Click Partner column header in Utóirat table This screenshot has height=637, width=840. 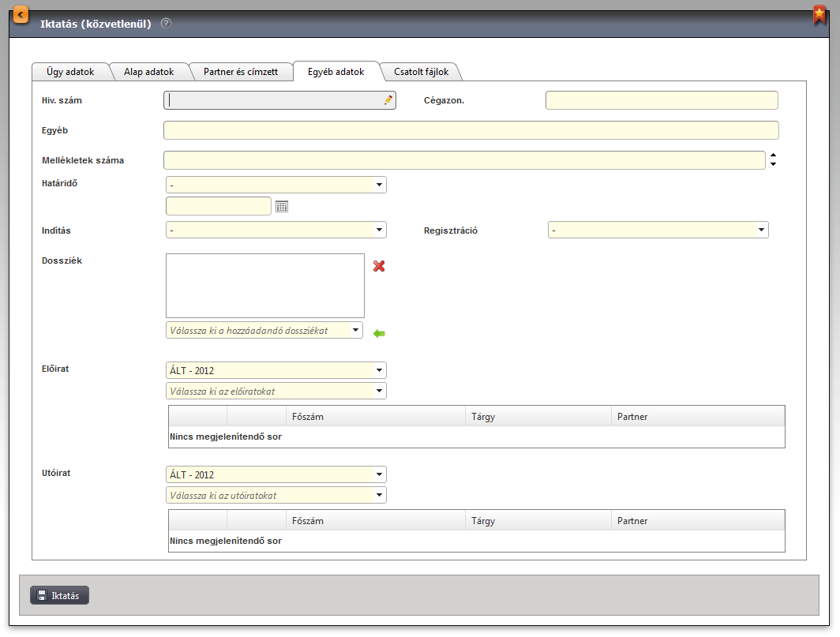(x=698, y=520)
